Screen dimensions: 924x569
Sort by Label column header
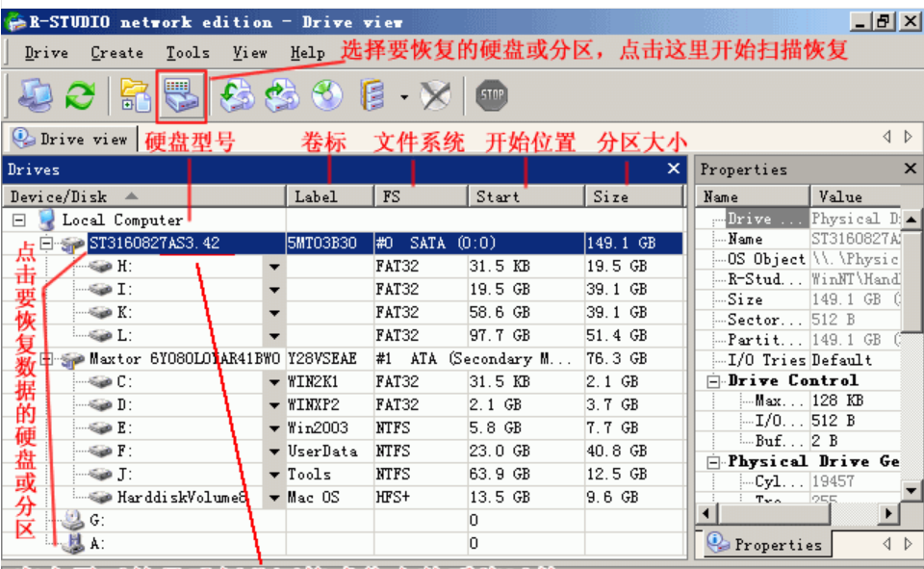tap(330, 197)
